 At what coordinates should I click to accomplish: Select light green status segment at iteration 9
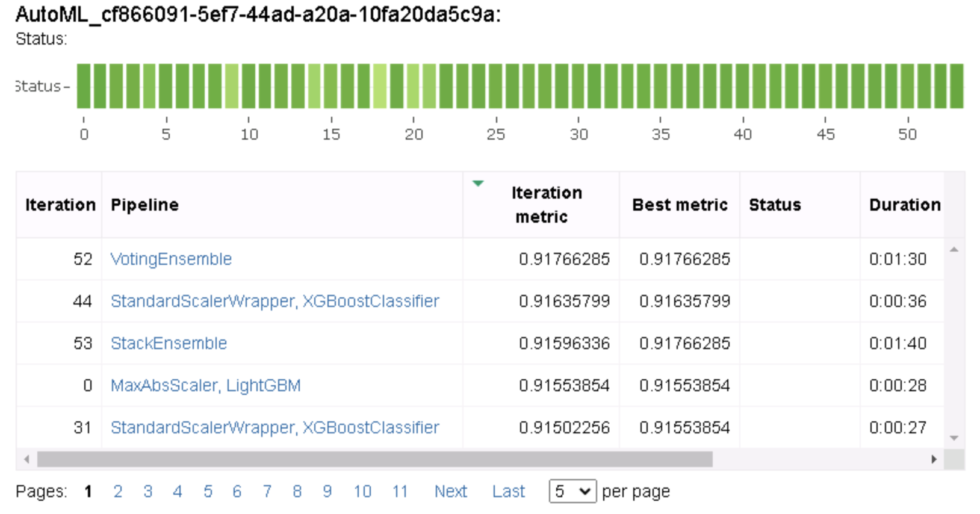pos(232,86)
